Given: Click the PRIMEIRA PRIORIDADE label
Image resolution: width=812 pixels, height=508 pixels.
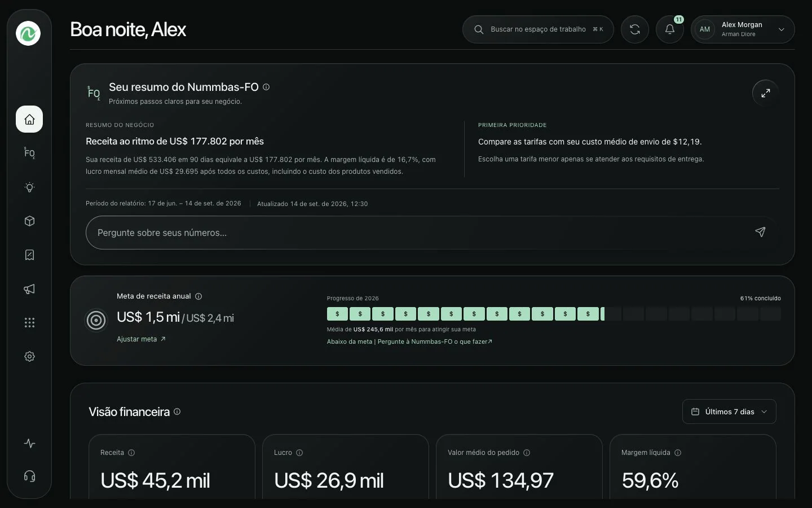Looking at the screenshot, I should tap(513, 125).
